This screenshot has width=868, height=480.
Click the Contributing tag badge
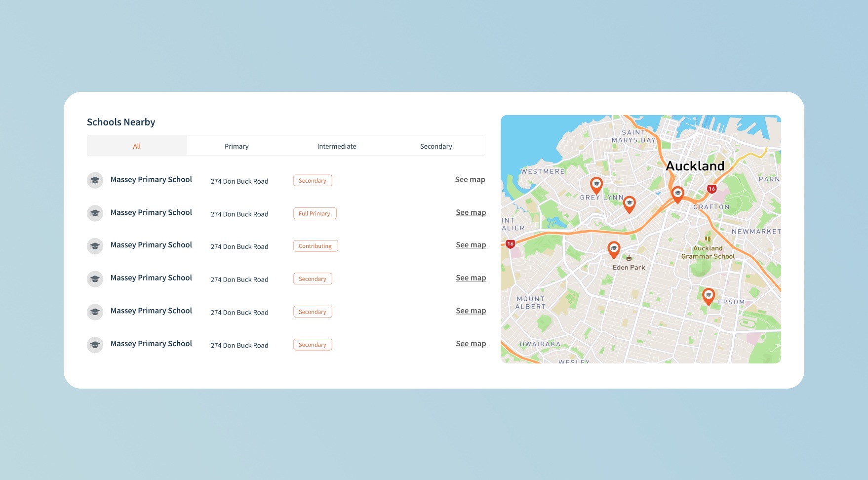tap(316, 246)
